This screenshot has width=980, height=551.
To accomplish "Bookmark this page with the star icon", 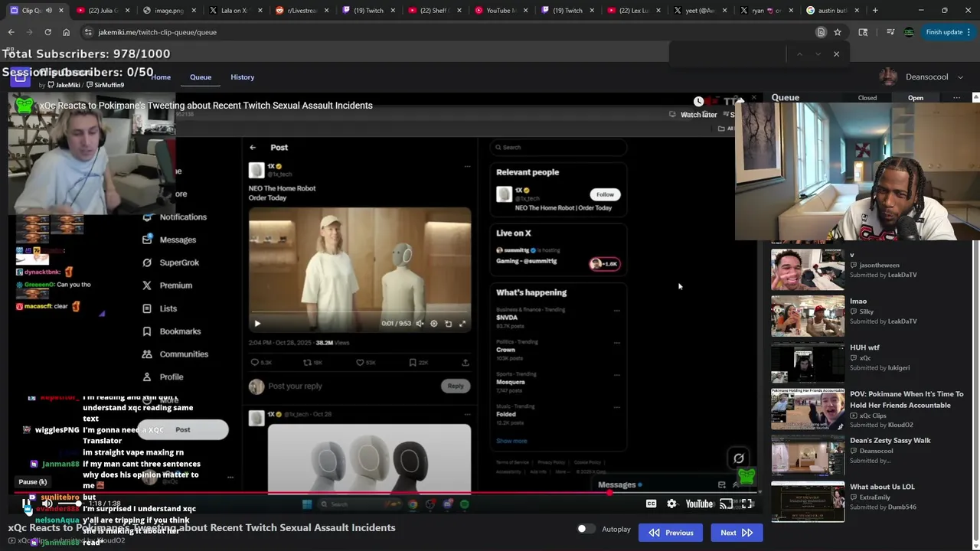I will 838,32.
